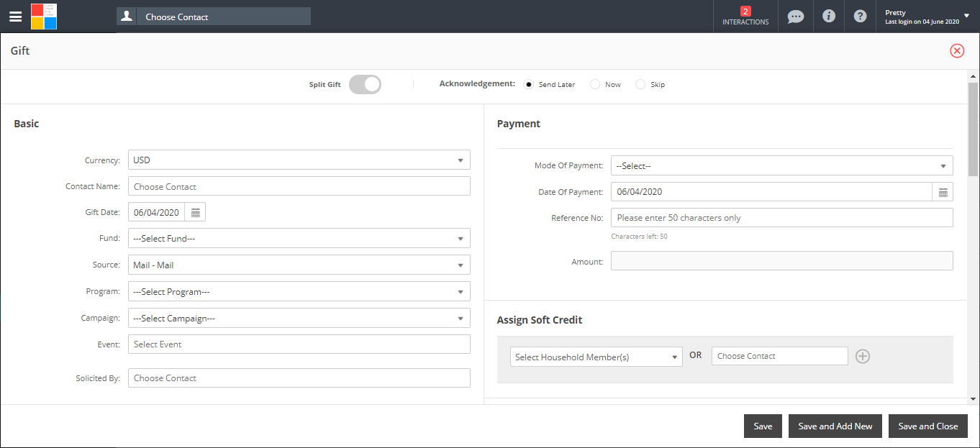Select the Send Later acknowledgement option
Screen dimensions: 980x448
coord(529,84)
